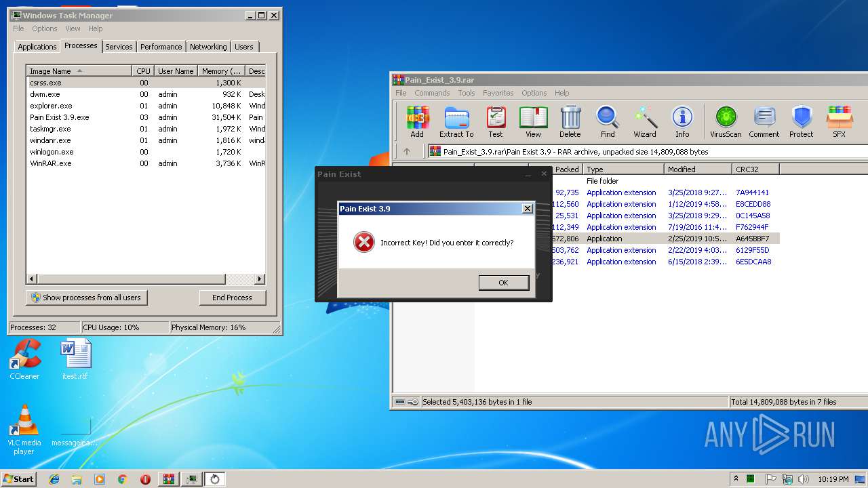This screenshot has width=868, height=488.
Task: Select windanr.exe process row
Action: click(x=146, y=140)
